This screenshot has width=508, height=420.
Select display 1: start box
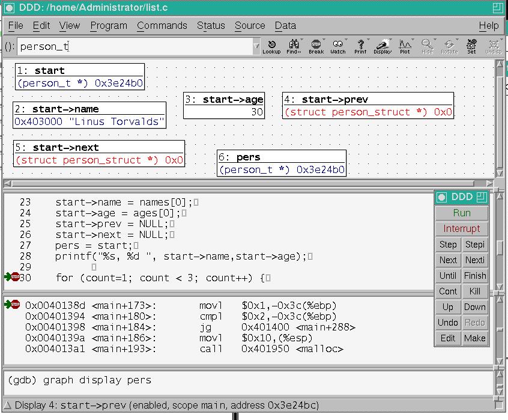pos(80,76)
